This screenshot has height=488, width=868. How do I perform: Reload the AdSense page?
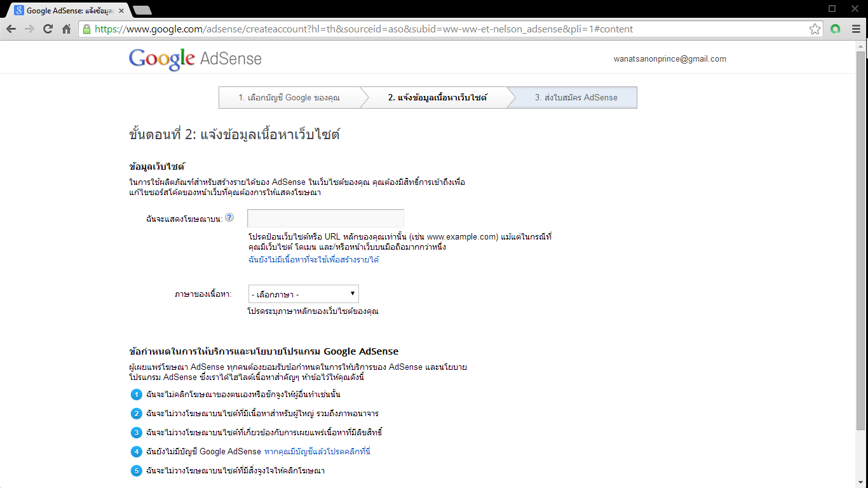click(x=48, y=29)
